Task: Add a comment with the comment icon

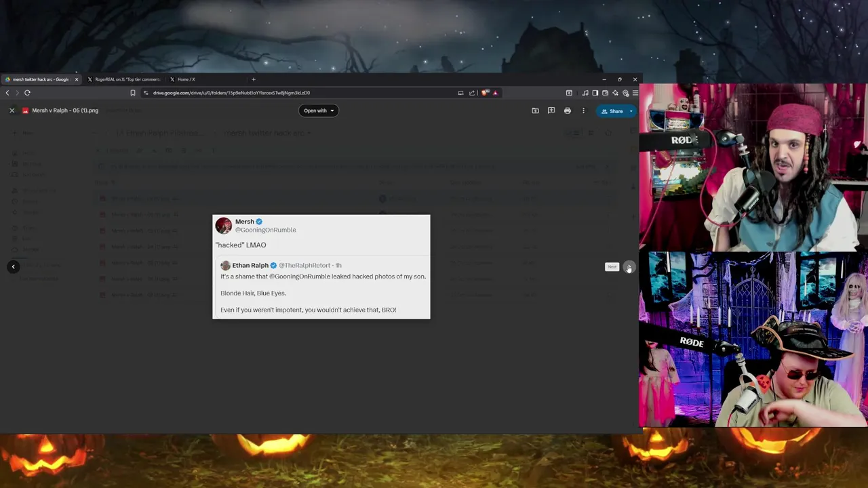Action: 551,110
